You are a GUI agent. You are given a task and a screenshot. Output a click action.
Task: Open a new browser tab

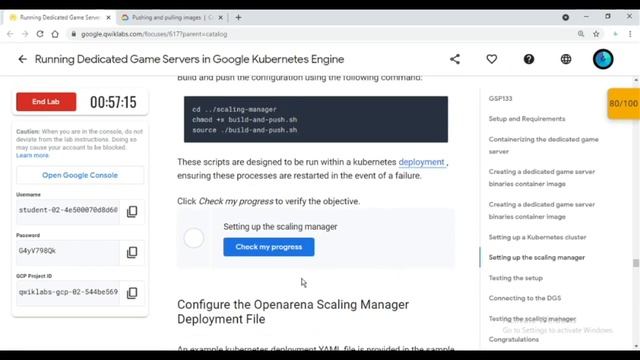click(x=238, y=18)
